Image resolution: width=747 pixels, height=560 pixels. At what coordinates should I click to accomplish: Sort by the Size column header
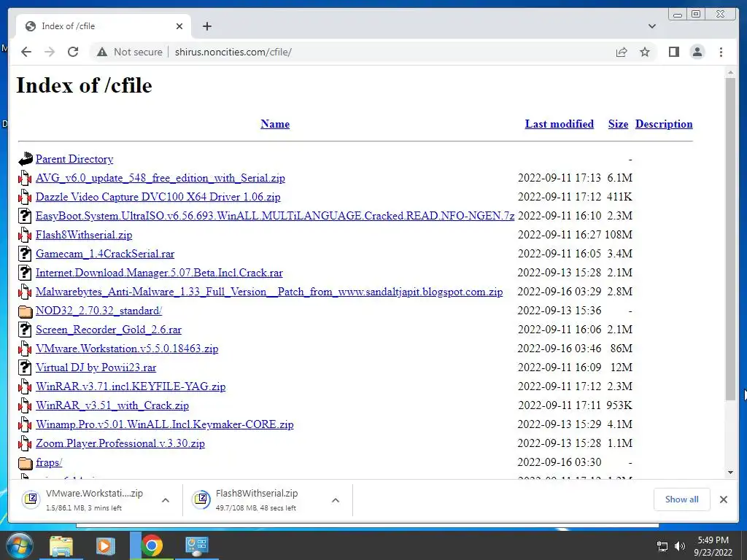[618, 124]
